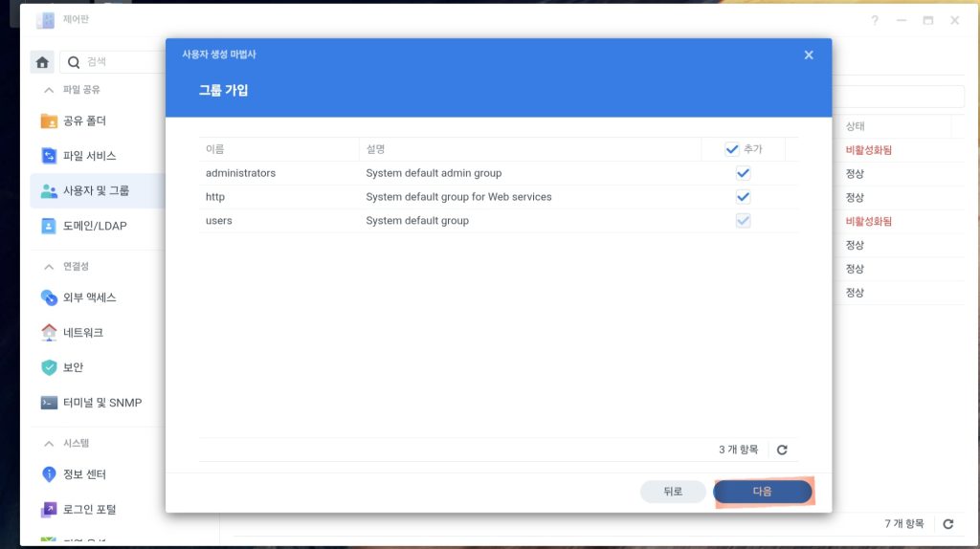Screen dimensions: 980x549
Task: Click the 파일 서비스 icon in sidebar
Action: click(49, 156)
